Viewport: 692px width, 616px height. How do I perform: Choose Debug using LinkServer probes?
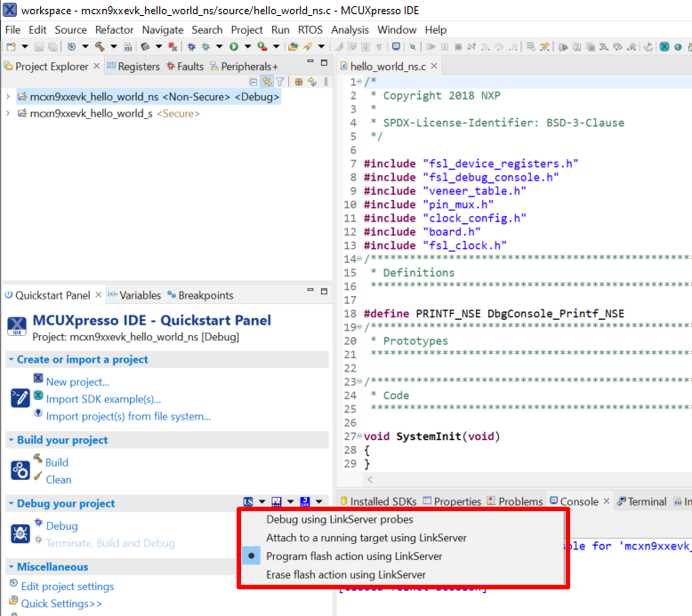[340, 519]
